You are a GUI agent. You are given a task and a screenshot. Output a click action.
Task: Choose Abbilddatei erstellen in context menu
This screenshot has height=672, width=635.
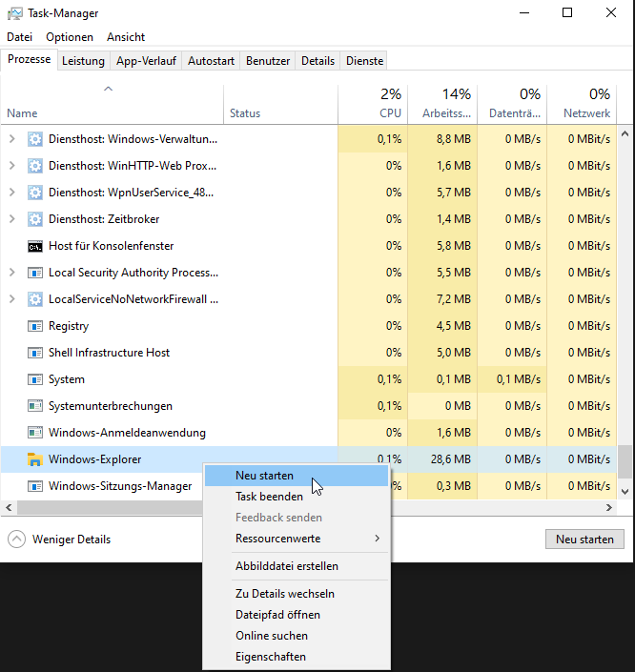(297, 566)
